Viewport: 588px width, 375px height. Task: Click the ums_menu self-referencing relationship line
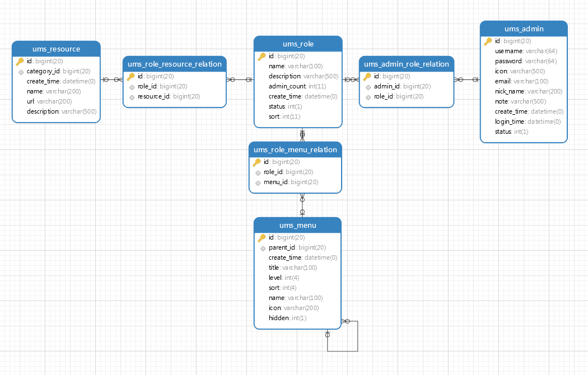(358, 336)
